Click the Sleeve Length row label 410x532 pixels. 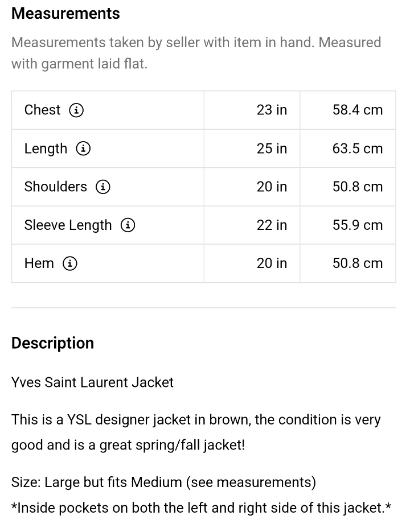pyautogui.click(x=68, y=225)
